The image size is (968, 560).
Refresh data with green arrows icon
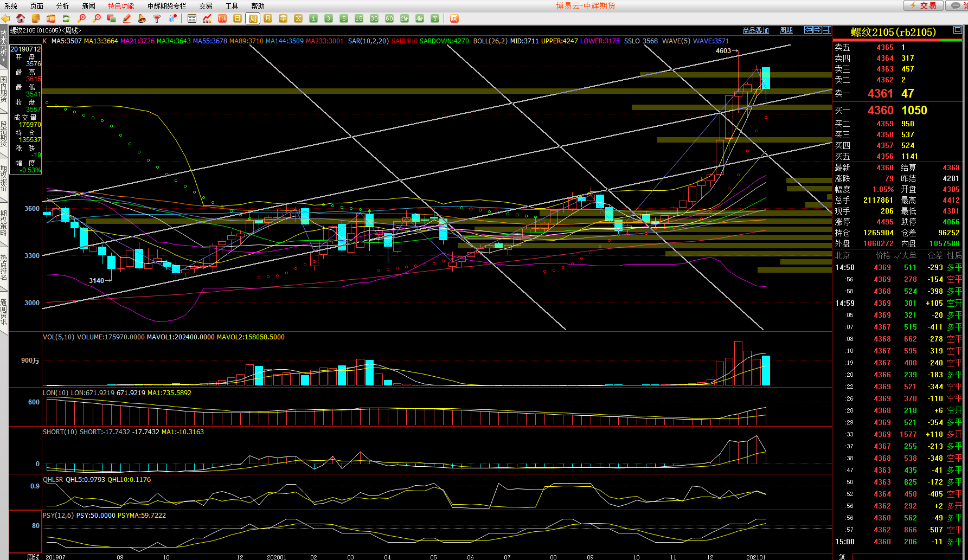(x=66, y=18)
